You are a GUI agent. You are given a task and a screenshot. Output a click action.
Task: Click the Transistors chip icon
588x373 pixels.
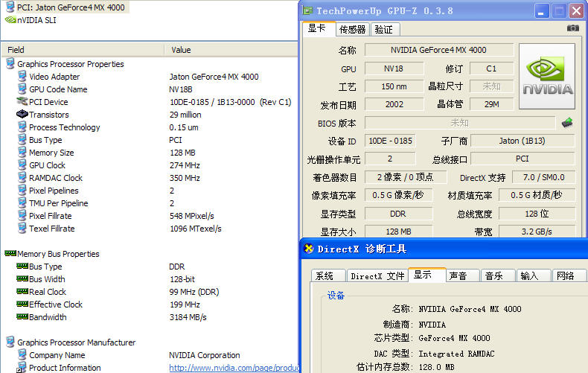pos(22,114)
